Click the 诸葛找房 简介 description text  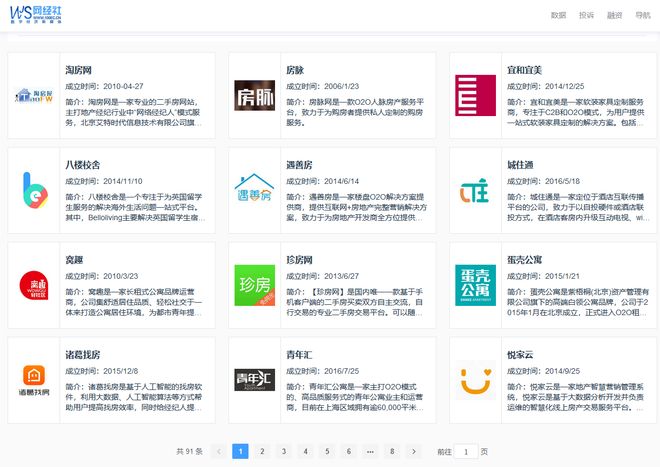tap(134, 397)
